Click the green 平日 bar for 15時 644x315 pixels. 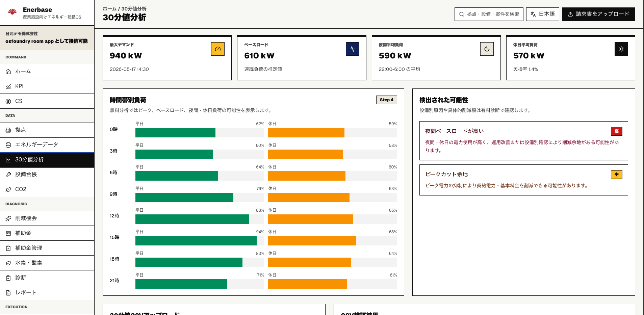coord(196,241)
